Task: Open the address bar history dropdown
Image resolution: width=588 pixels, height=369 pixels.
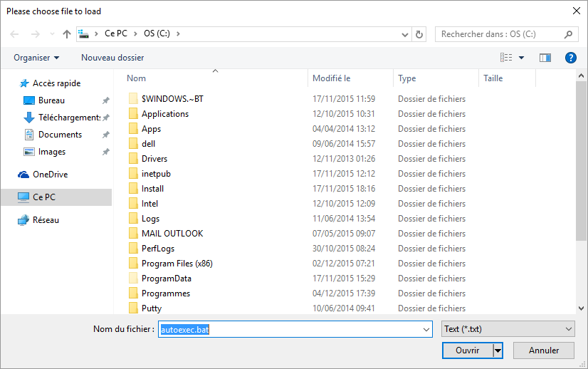Action: (x=405, y=34)
